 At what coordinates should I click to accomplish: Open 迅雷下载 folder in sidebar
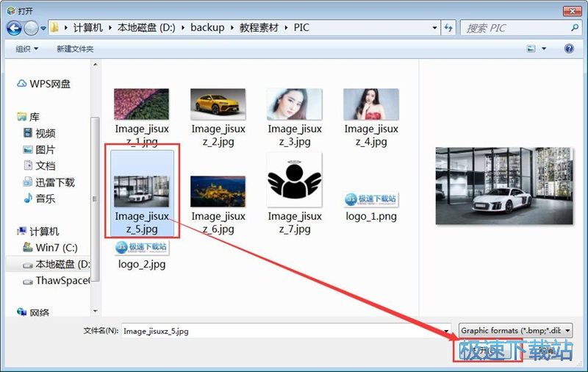(55, 182)
